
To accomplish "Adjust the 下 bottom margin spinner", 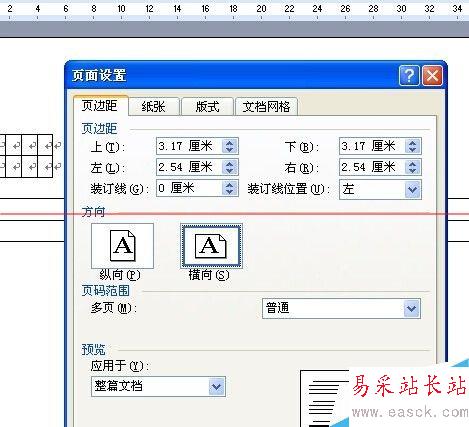I will [413, 146].
